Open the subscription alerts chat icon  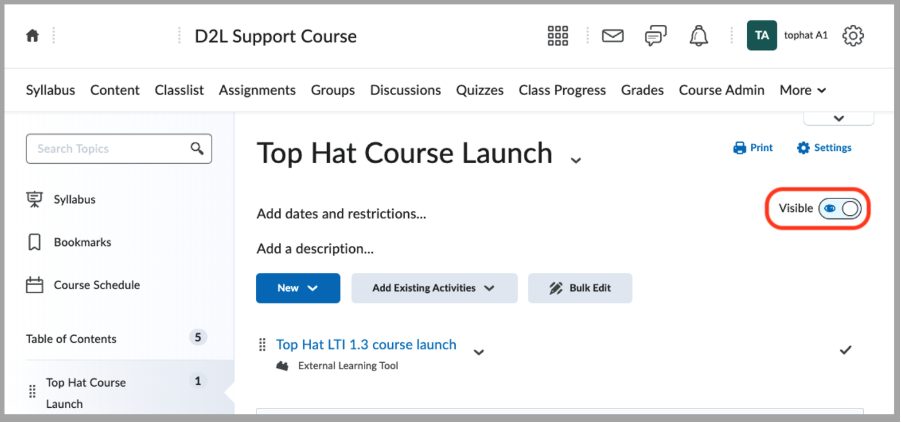(x=656, y=36)
